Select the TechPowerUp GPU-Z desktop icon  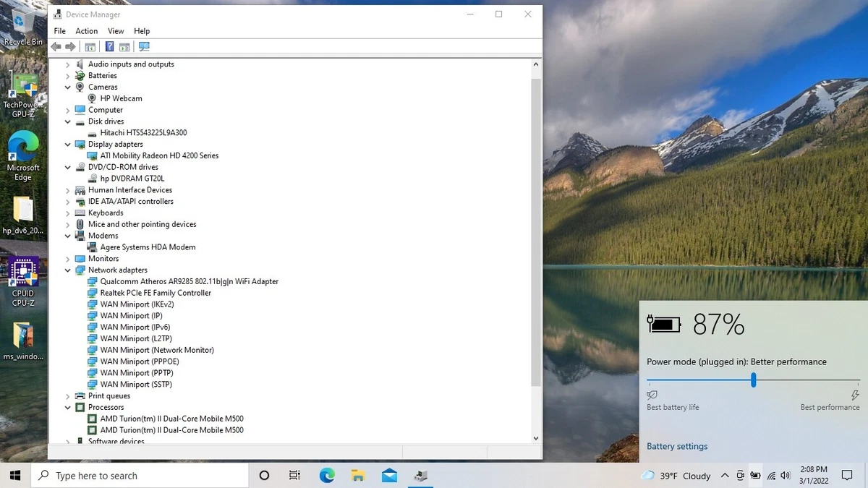click(x=23, y=95)
